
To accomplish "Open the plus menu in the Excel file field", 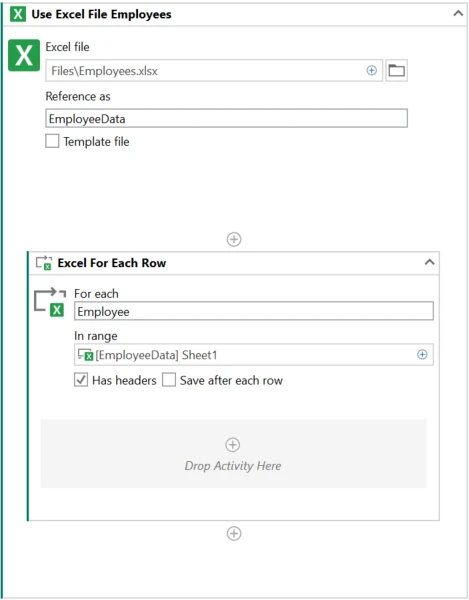I will point(371,70).
